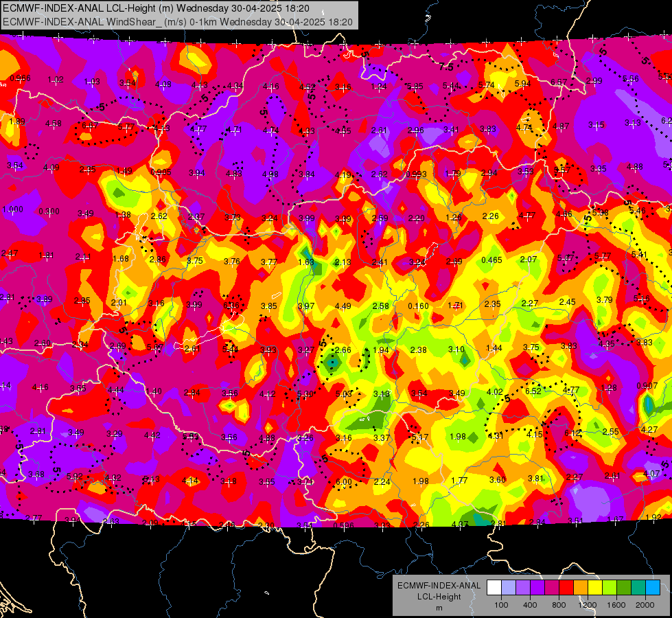Click the 1.89 wind shear value
Image resolution: width=672 pixels, height=618 pixels.
tap(17, 122)
